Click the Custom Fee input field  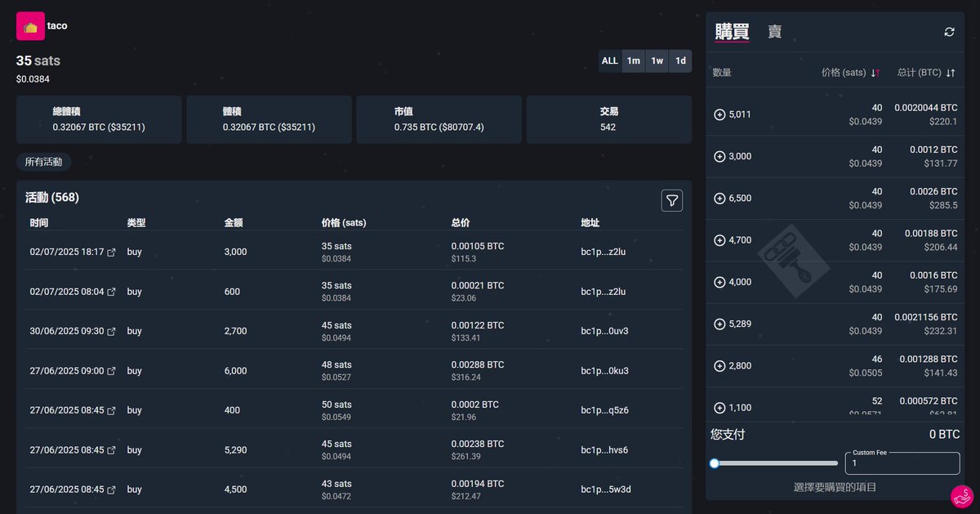(x=902, y=463)
